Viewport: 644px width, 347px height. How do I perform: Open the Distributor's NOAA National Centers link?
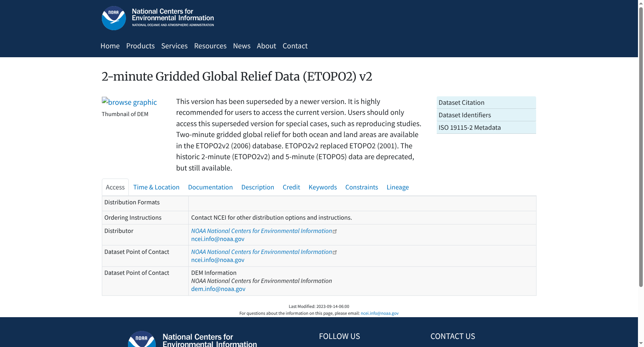point(262,231)
